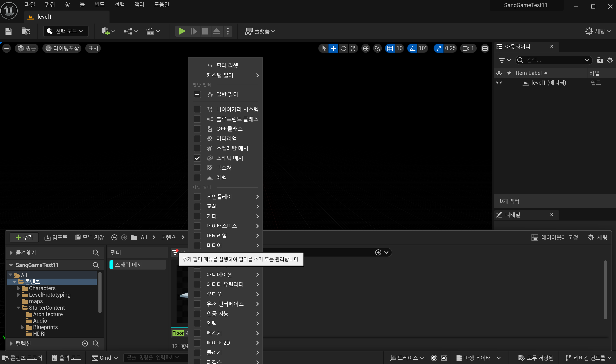The width and height of the screenshot is (616, 364).
Task: Enable the 블루프린트 클래스 filter checkbox
Action: tap(197, 119)
